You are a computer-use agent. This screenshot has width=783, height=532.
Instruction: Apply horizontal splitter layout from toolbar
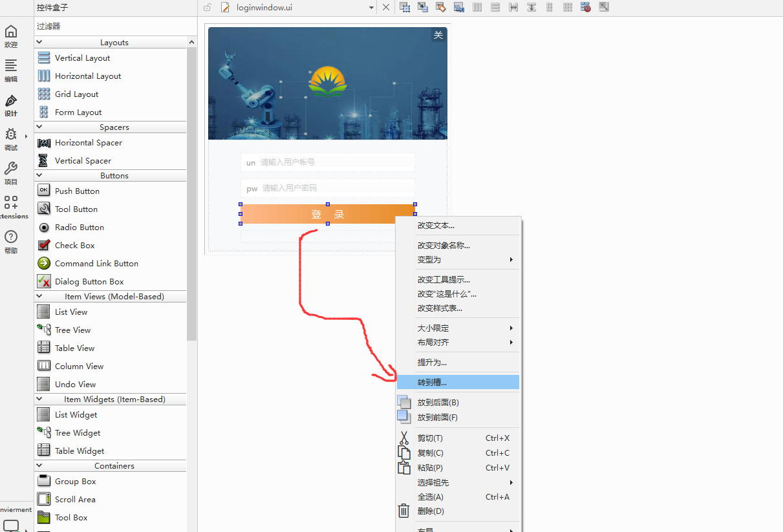pyautogui.click(x=513, y=7)
